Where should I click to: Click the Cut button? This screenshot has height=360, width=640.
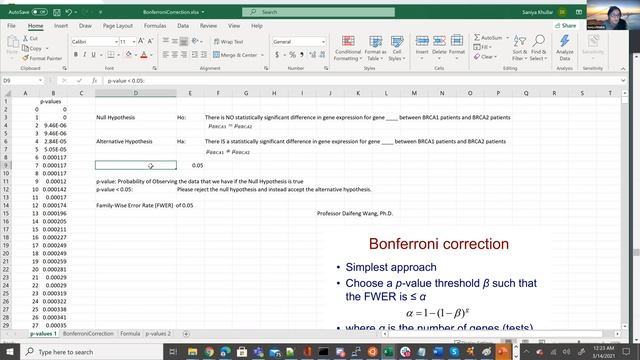click(30, 38)
